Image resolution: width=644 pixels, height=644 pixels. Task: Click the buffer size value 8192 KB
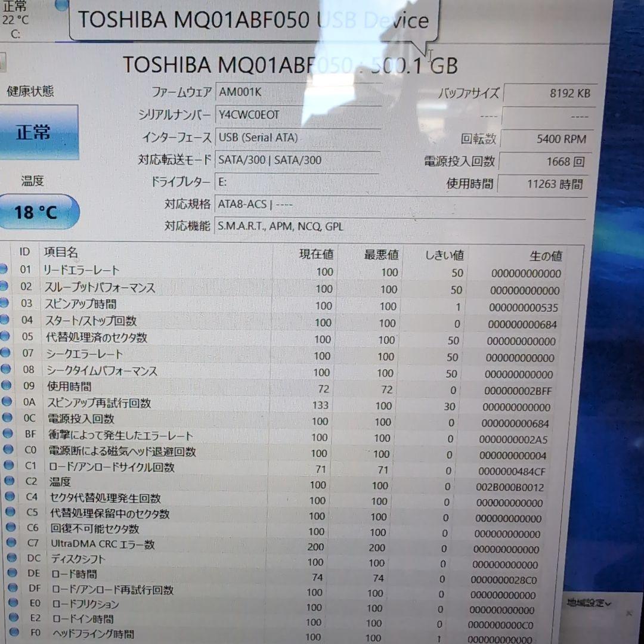tap(550, 93)
